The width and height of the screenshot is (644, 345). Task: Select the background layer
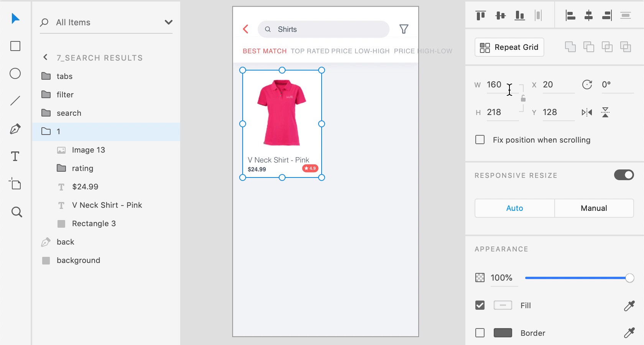(106, 260)
